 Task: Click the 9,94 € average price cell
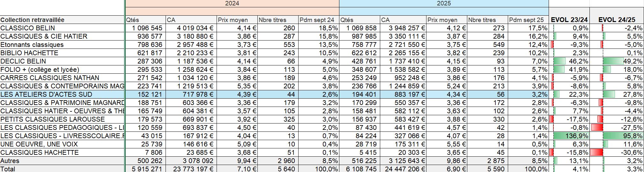(x=237, y=161)
